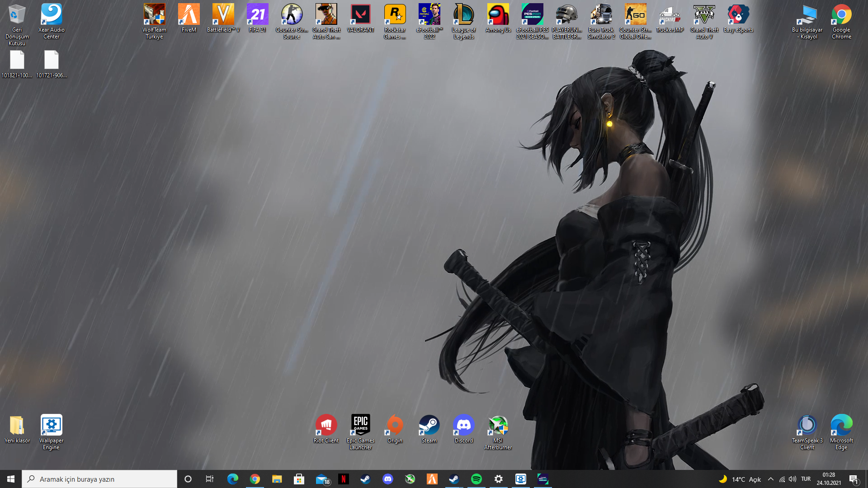Select the Easy eSports shortcut
This screenshot has width=868, height=488.
click(x=739, y=18)
